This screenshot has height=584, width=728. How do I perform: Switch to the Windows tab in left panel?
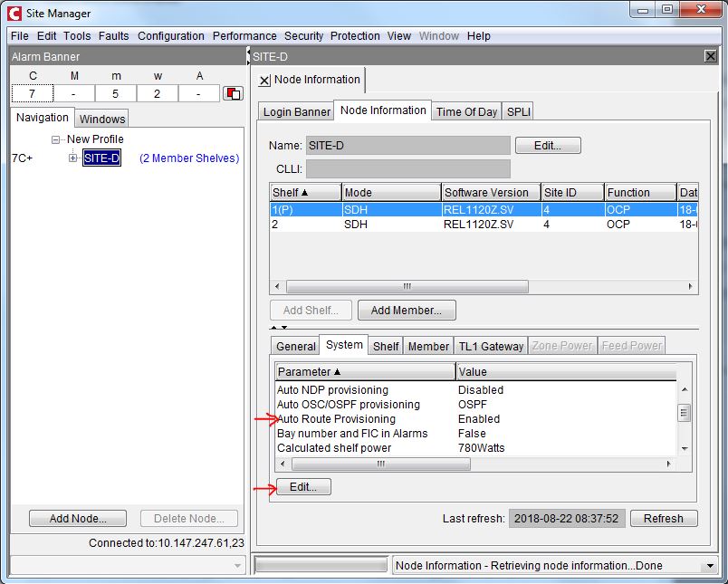[102, 119]
